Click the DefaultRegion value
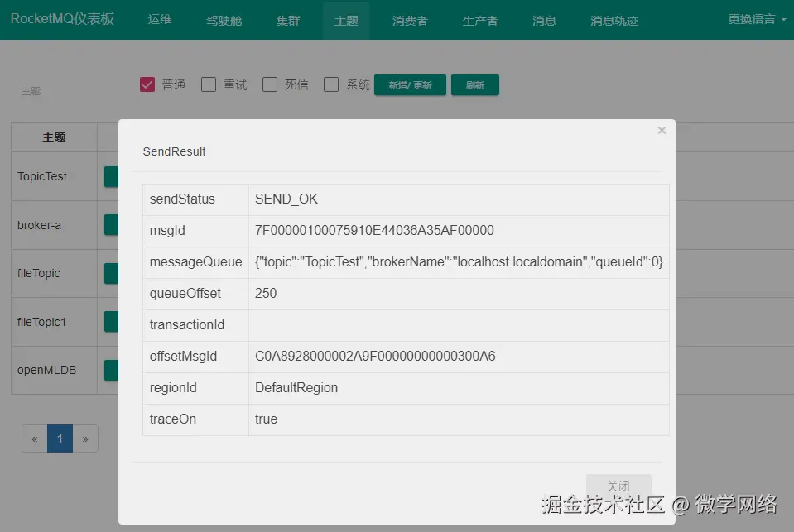The width and height of the screenshot is (794, 532). click(296, 387)
